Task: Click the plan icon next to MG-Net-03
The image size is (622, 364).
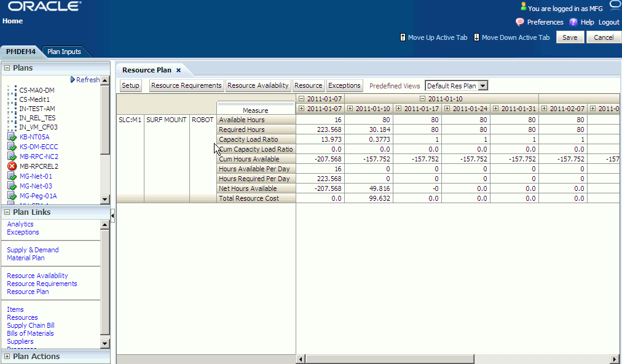Action: tap(12, 186)
